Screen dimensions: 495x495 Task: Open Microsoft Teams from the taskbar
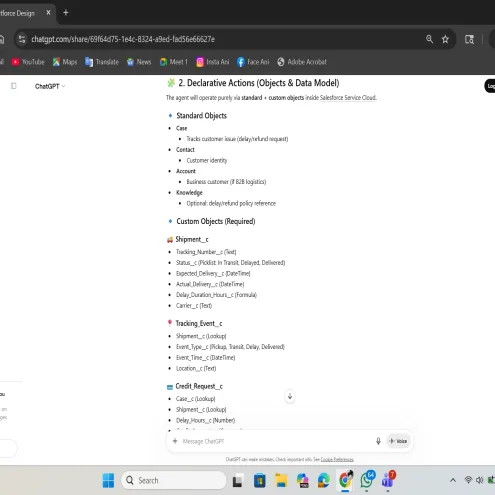388,480
